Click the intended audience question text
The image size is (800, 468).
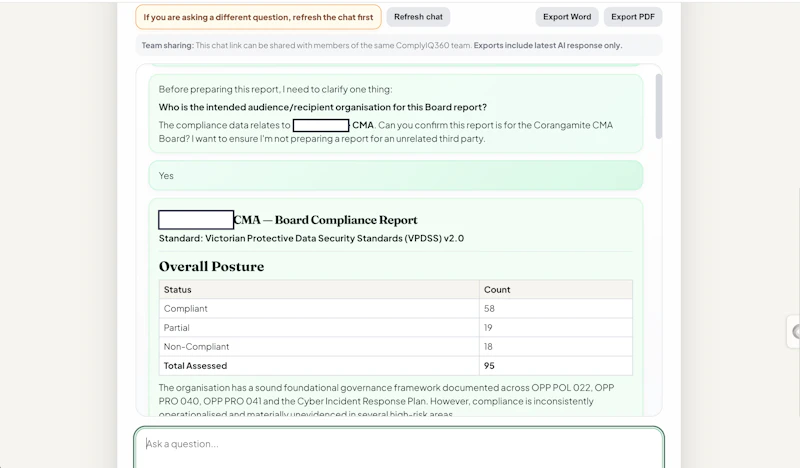322,107
